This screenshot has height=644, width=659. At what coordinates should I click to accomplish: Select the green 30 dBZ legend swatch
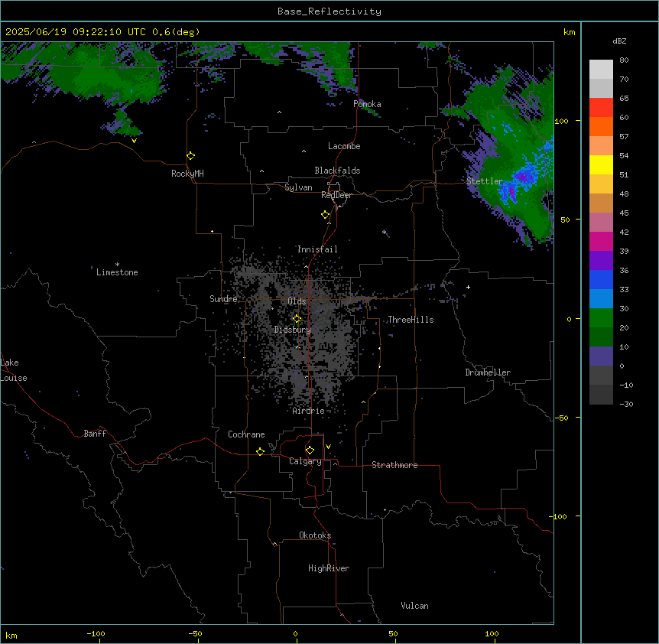pyautogui.click(x=601, y=318)
